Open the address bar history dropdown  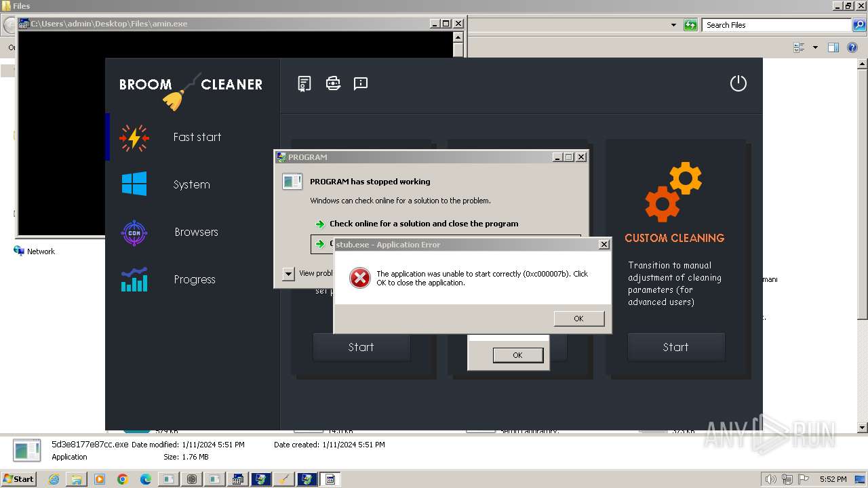[673, 25]
